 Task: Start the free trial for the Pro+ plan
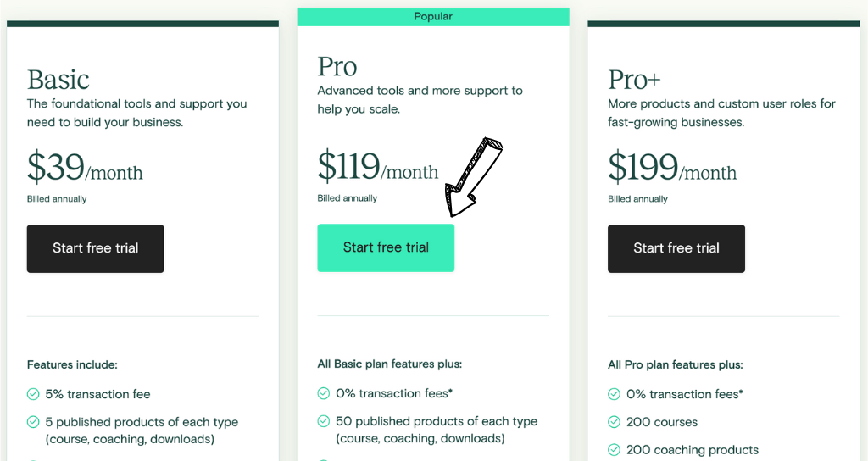pos(676,248)
